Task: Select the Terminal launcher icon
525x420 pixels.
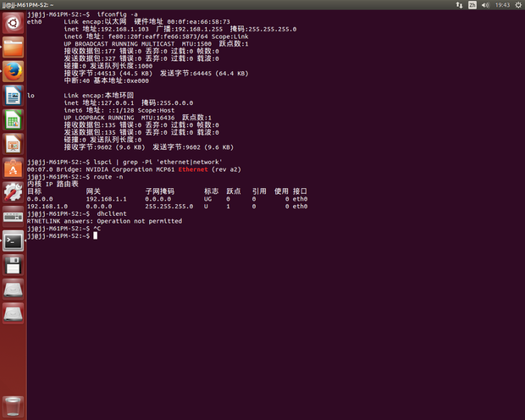Action: pos(13,240)
